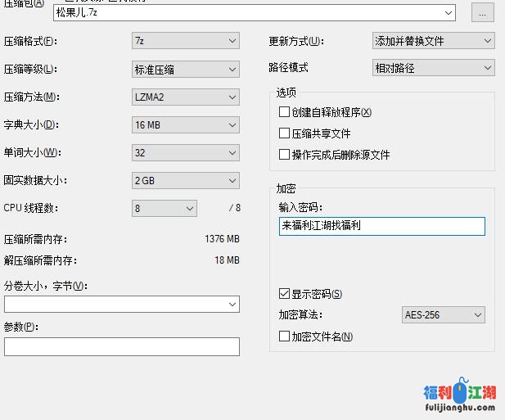
Task: Expand the 压缩格式 dropdown set to 7z
Action: [x=232, y=41]
